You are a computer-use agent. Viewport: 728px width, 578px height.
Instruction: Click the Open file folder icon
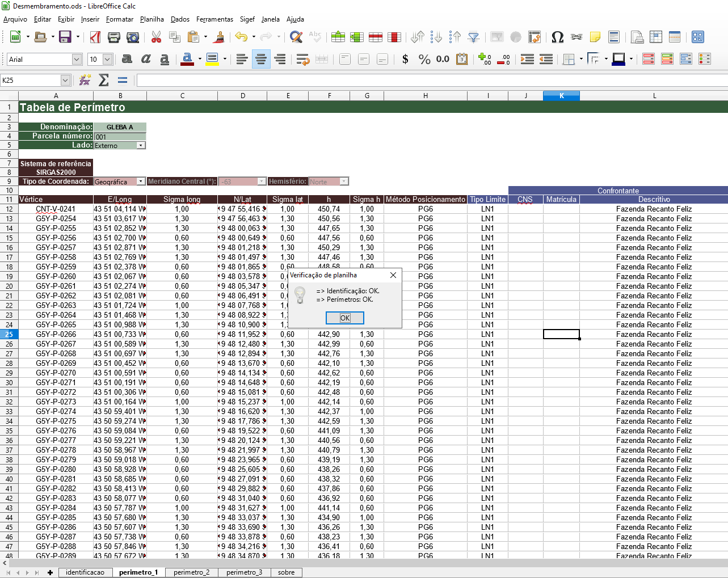[40, 37]
